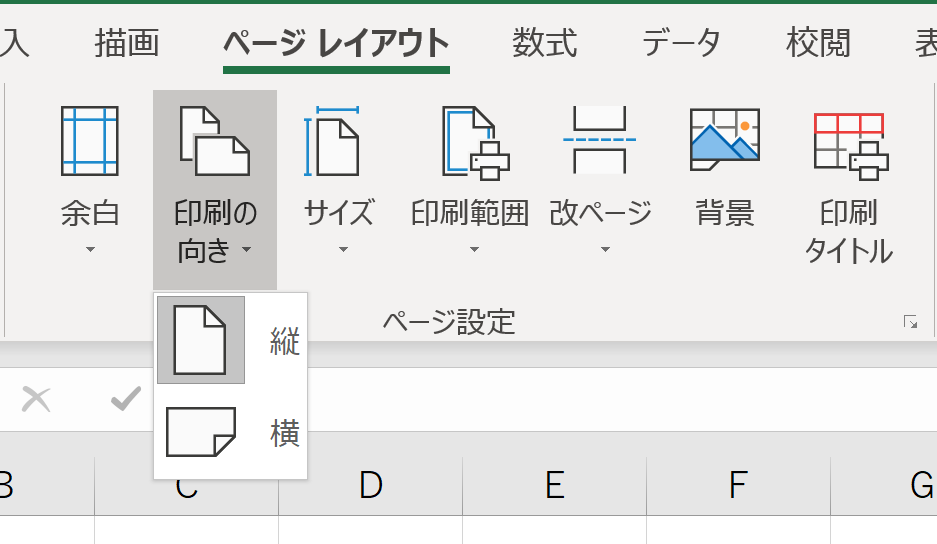937x544 pixels.
Task: Expand the 印刷の向き dropdown arrow
Action: tap(247, 249)
